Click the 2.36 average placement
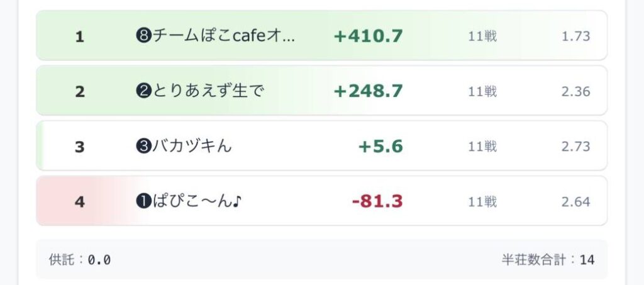The width and height of the screenshot is (644, 285). pyautogui.click(x=576, y=92)
